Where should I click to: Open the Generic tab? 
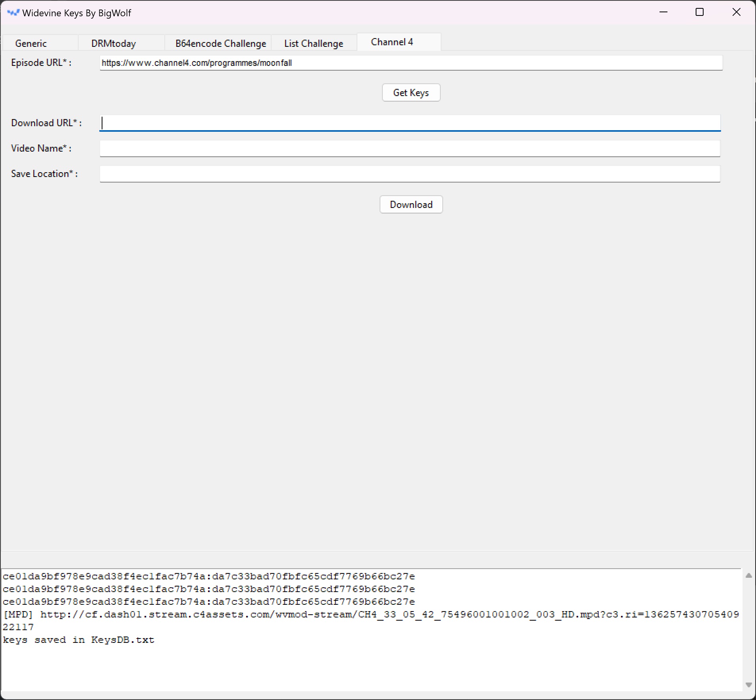(x=40, y=43)
